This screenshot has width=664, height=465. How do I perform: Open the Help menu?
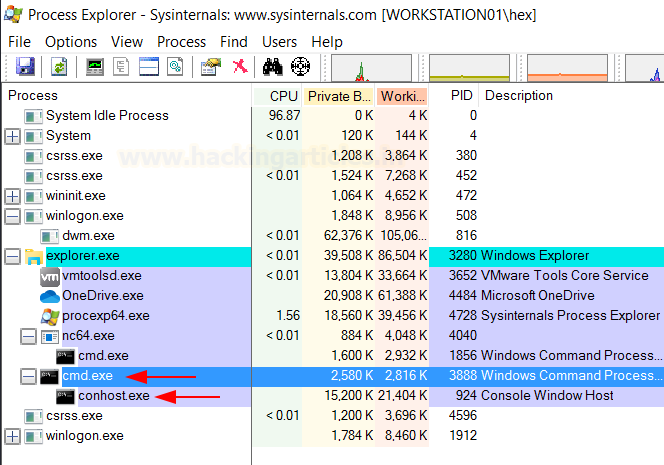click(327, 42)
